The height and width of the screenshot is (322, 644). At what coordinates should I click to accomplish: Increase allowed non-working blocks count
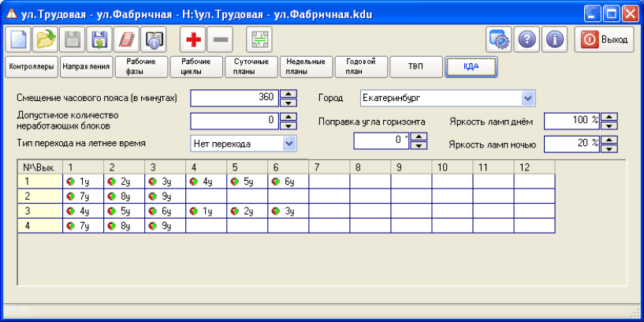tap(288, 117)
